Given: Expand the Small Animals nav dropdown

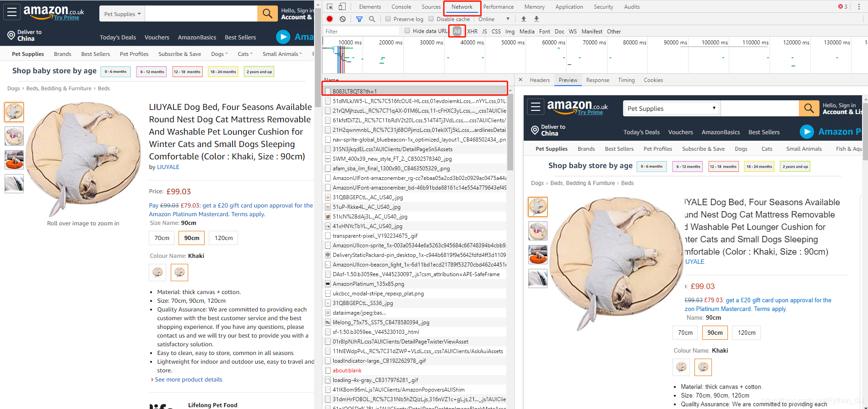Looking at the screenshot, I should pos(282,54).
